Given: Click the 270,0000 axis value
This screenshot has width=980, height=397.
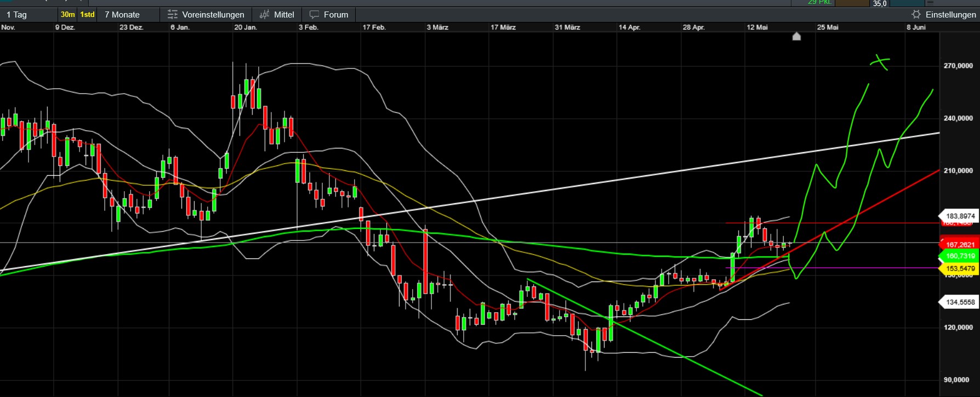Looking at the screenshot, I should click(959, 66).
